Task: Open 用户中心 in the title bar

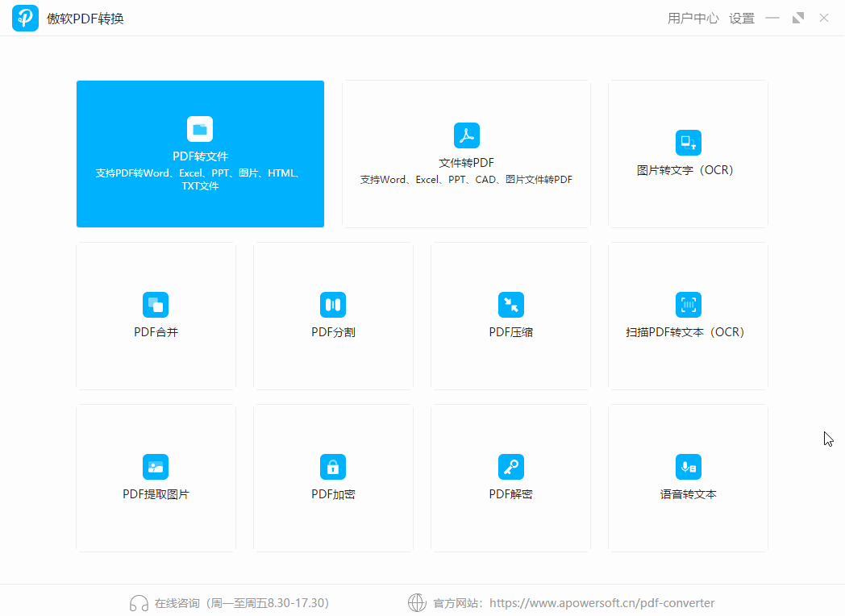Action: pyautogui.click(x=693, y=19)
